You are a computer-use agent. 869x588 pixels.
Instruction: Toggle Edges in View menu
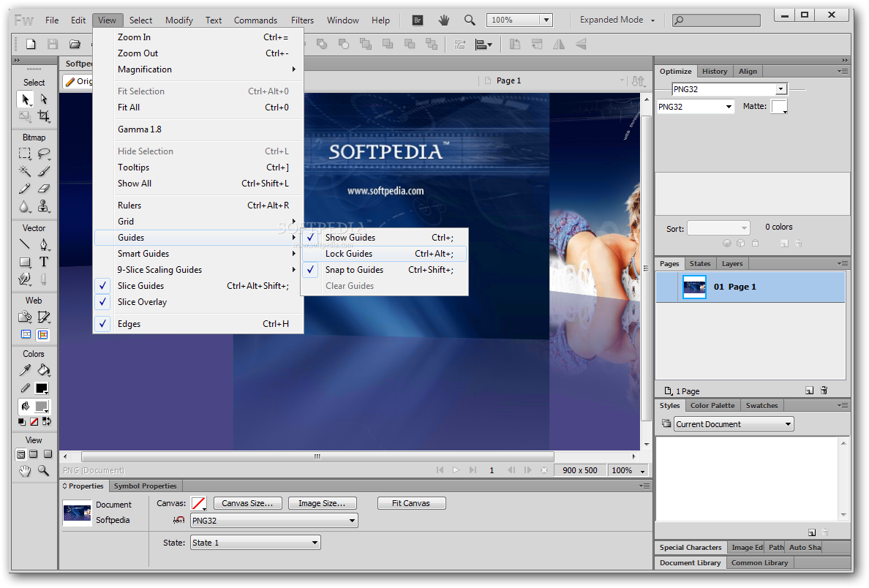(x=199, y=324)
